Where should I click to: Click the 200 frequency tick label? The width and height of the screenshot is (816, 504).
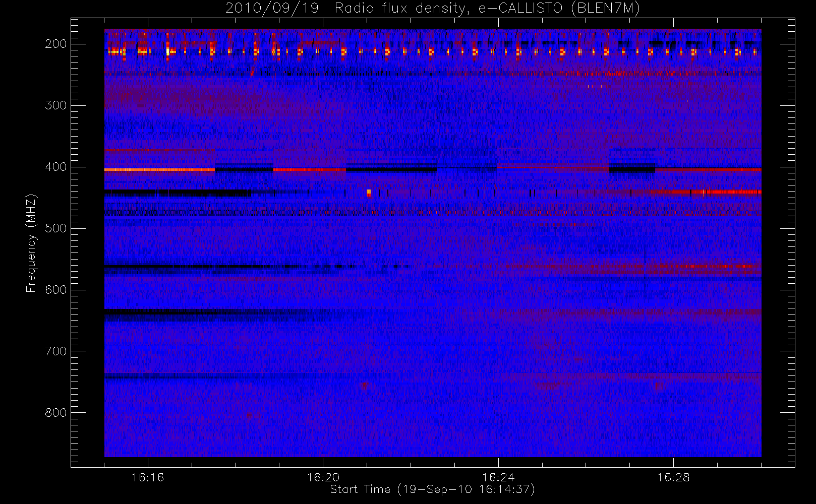pos(56,44)
